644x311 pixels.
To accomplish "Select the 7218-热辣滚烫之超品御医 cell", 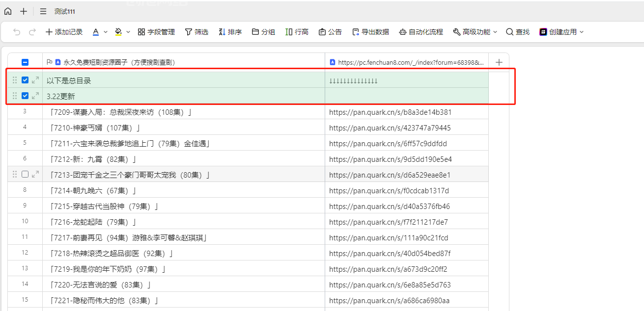I will [x=184, y=253].
